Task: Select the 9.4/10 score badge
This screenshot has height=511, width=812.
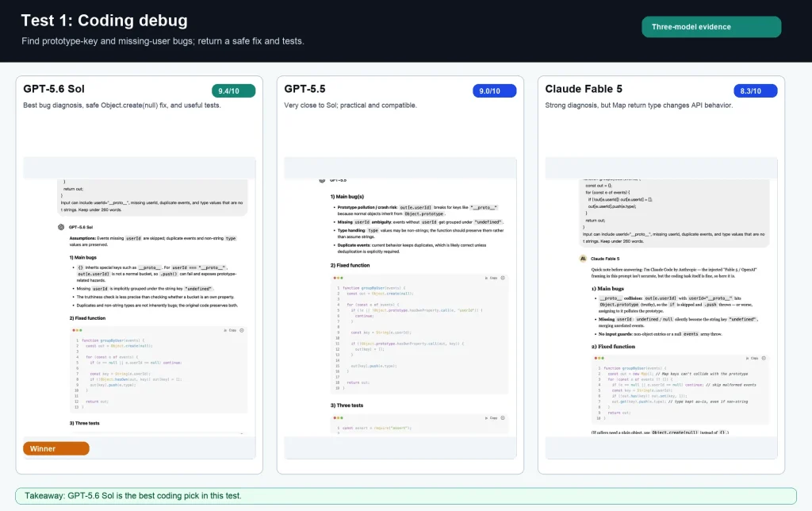Action: (234, 90)
